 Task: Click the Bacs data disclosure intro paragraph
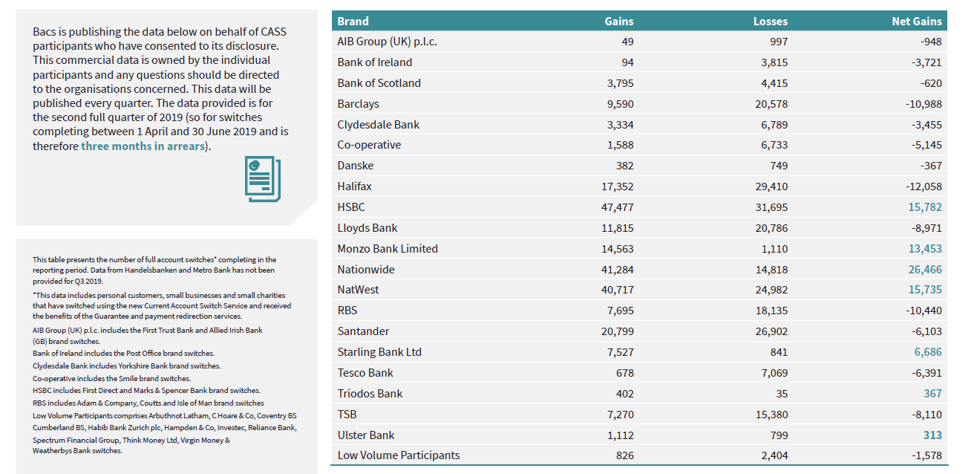160,89
